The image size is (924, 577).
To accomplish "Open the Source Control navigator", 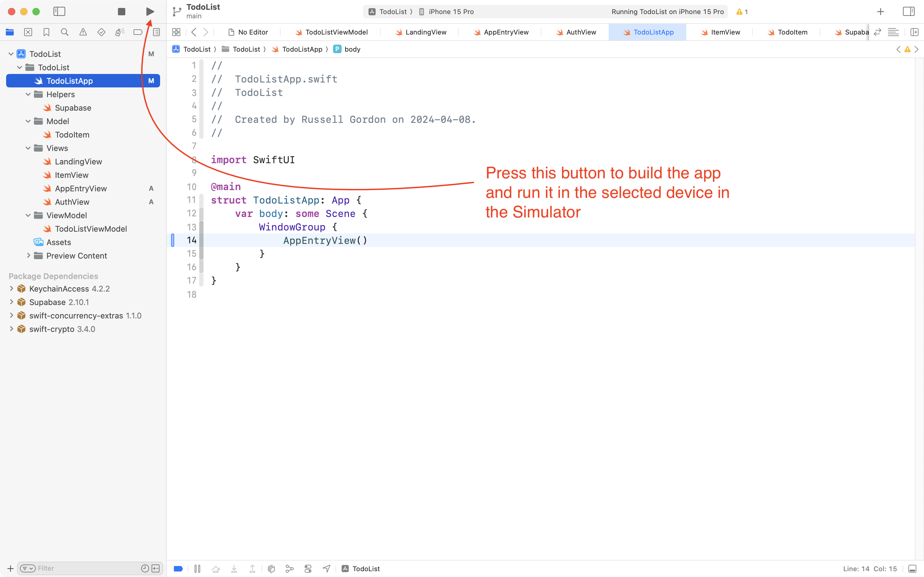I will click(28, 32).
